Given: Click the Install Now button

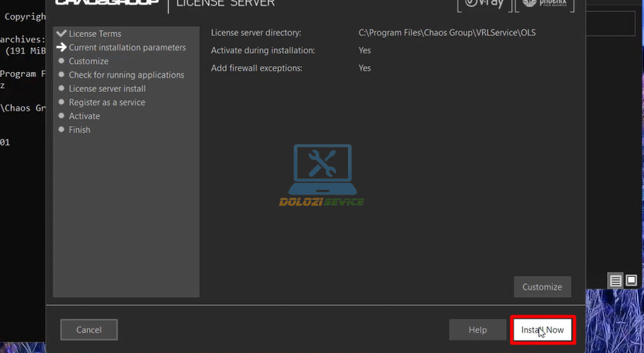Looking at the screenshot, I should 543,330.
